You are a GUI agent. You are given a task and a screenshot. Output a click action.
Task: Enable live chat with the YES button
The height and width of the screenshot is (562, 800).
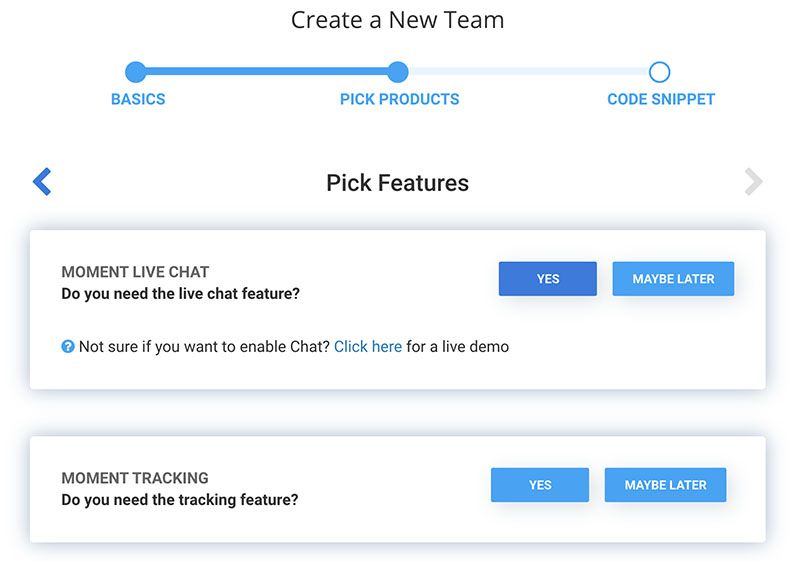pos(548,279)
